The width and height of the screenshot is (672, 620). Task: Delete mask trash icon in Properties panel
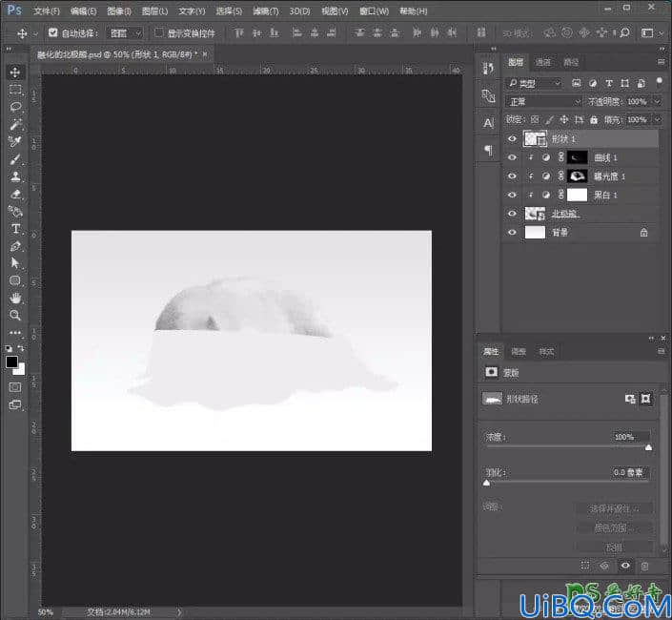[644, 566]
